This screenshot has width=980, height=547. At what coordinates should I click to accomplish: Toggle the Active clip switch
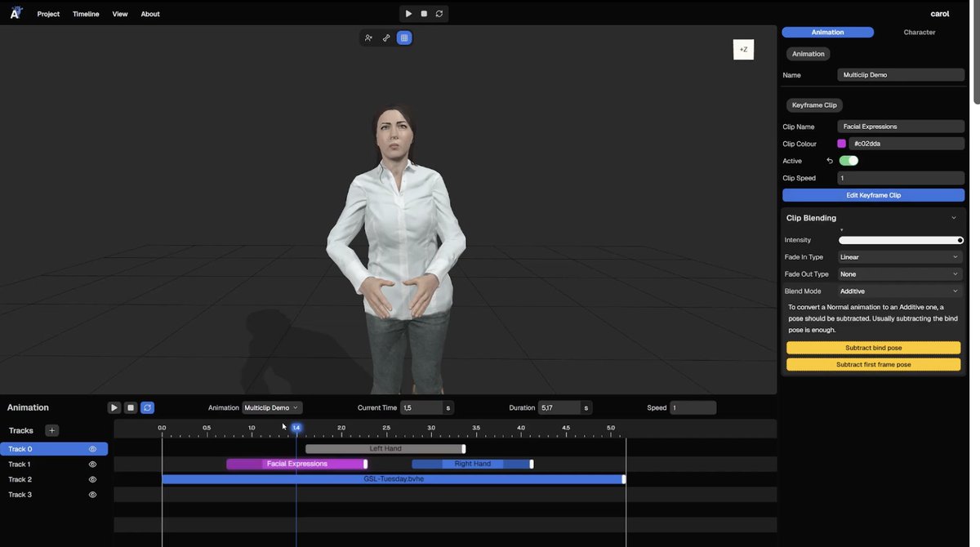point(849,161)
